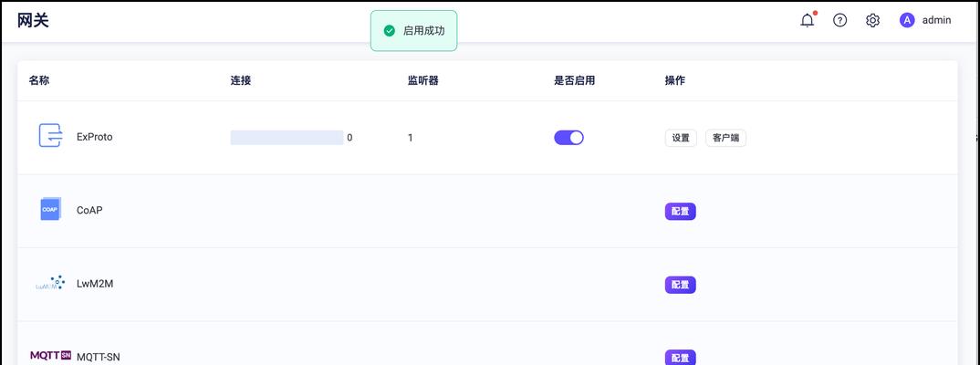Click the help question mark icon
Screen dimensions: 980x365
840,20
